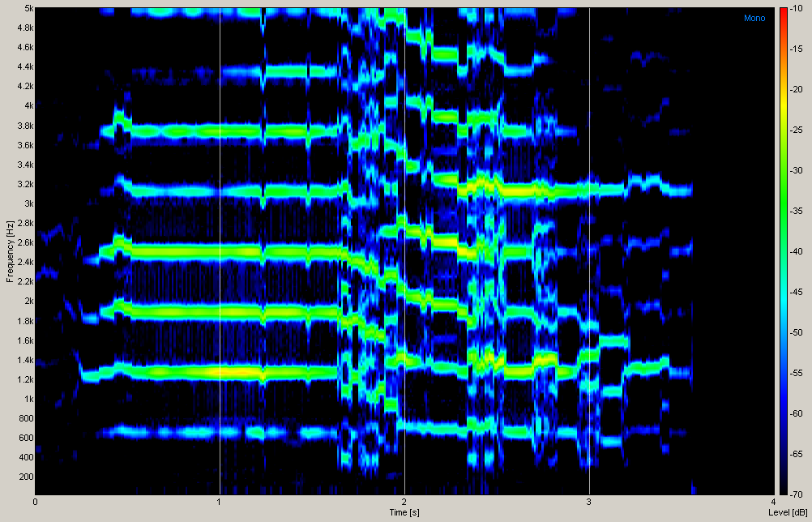Screen dimensions: 812x522
Task: Select the 2.4k frequency tick label
Action: coord(25,262)
